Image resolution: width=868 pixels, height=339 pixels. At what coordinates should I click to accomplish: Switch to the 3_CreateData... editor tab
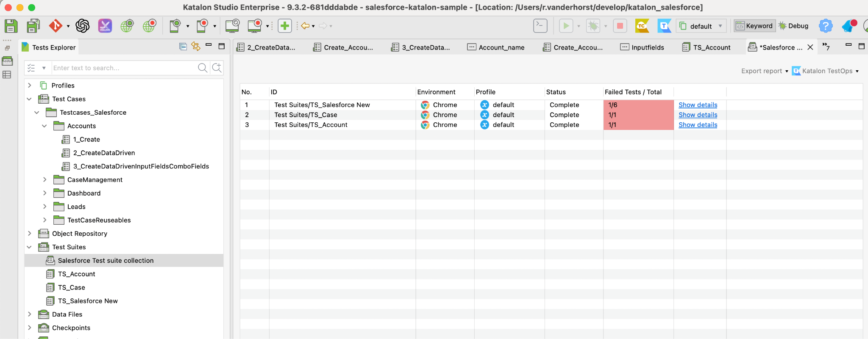pos(421,47)
